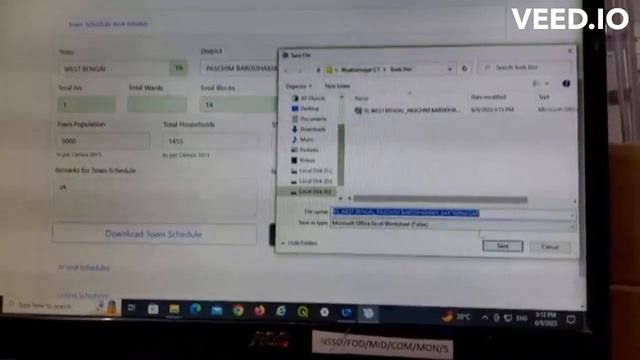Click the District field on the form
The width and height of the screenshot is (640, 360).
click(239, 68)
